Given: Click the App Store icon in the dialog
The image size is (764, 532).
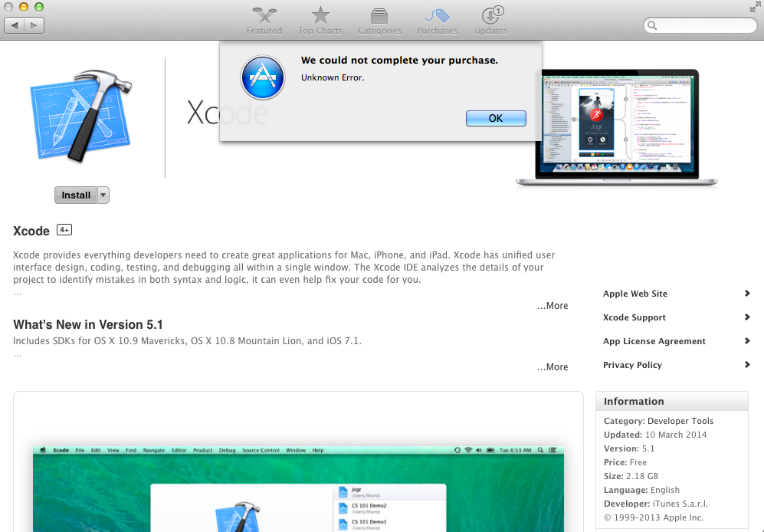Looking at the screenshot, I should coord(262,77).
